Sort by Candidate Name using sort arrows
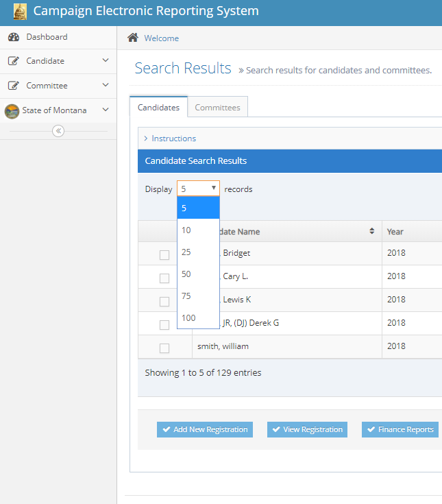The width and height of the screenshot is (442, 504). tap(371, 232)
